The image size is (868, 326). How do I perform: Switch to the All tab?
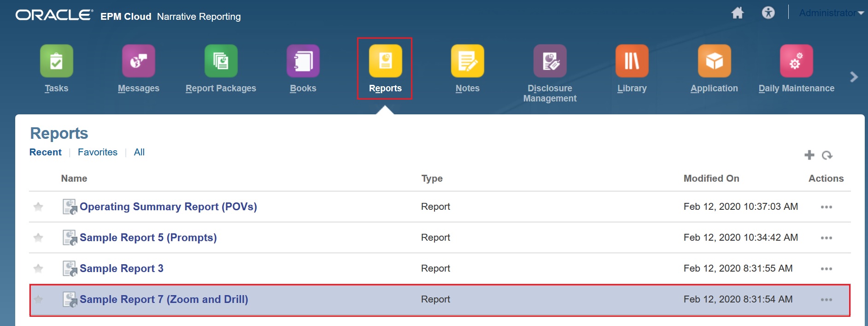139,152
